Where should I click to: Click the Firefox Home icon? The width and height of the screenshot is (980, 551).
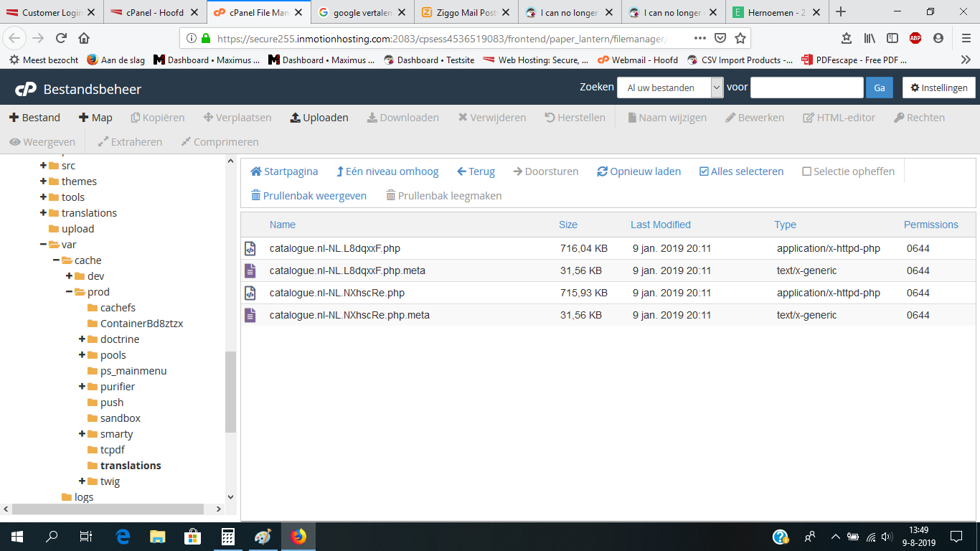[x=84, y=38]
